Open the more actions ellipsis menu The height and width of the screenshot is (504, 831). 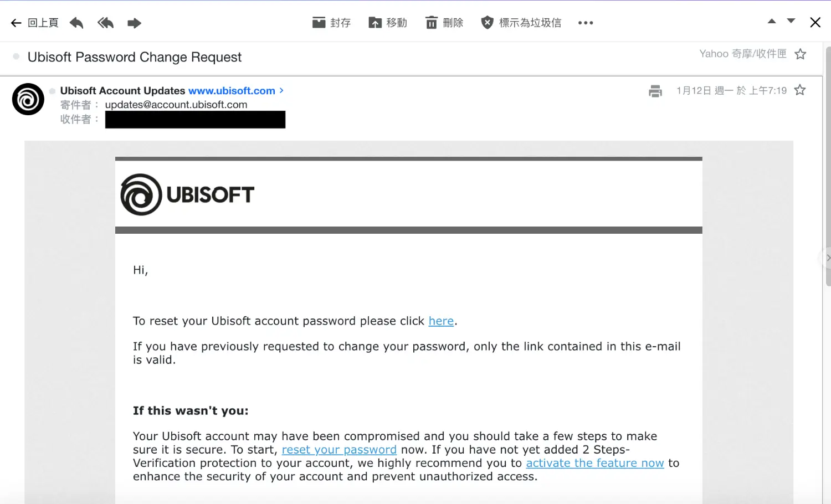pos(586,23)
